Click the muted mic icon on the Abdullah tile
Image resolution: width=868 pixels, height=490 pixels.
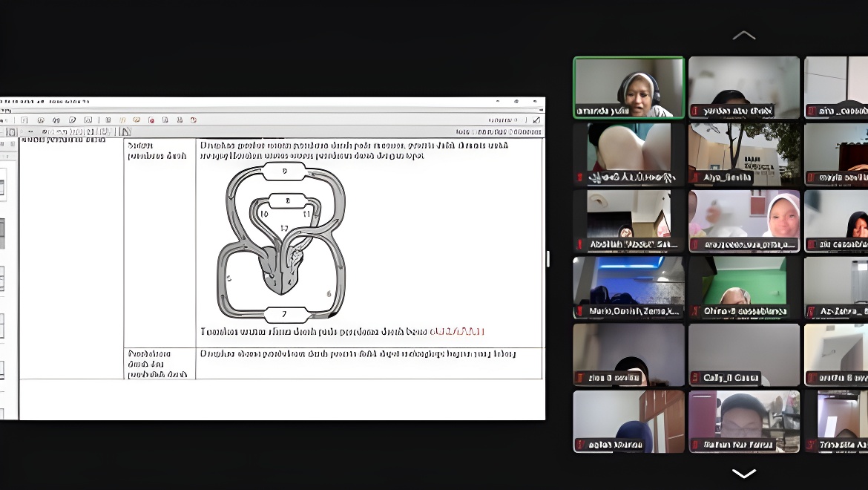580,244
